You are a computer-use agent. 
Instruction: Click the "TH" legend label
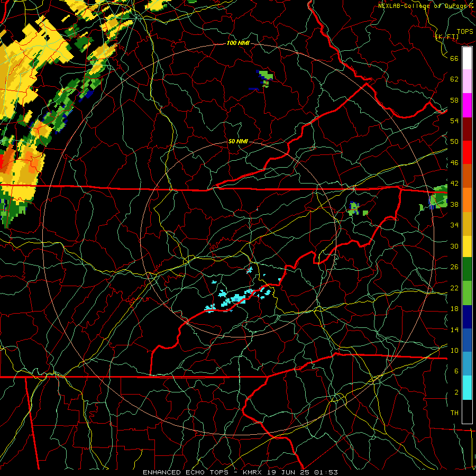pyautogui.click(x=454, y=413)
